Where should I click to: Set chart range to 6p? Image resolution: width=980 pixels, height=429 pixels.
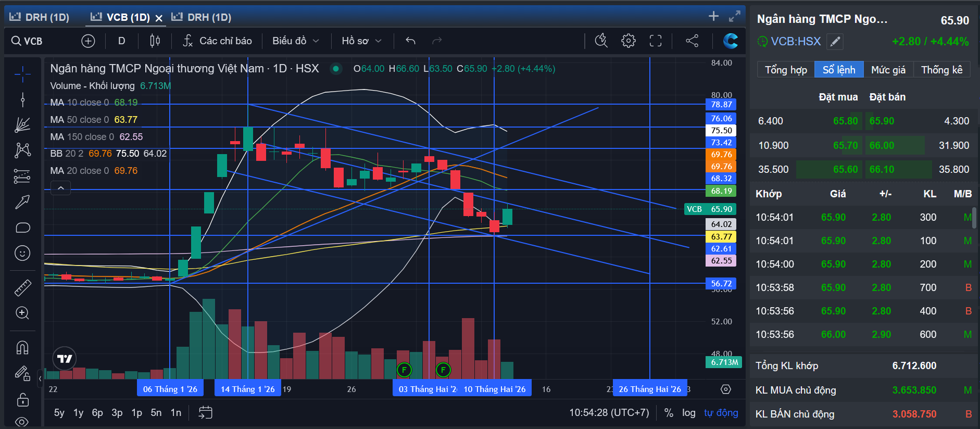(97, 413)
